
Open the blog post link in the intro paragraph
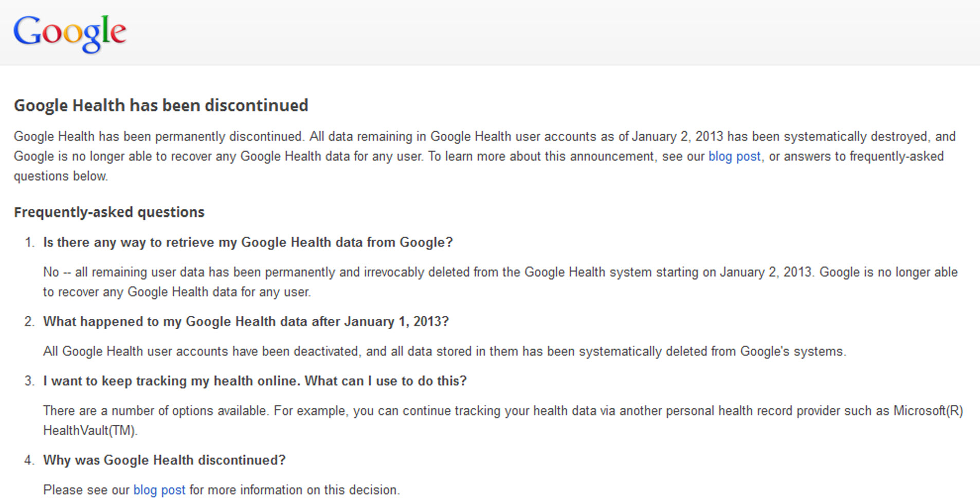pyautogui.click(x=734, y=156)
